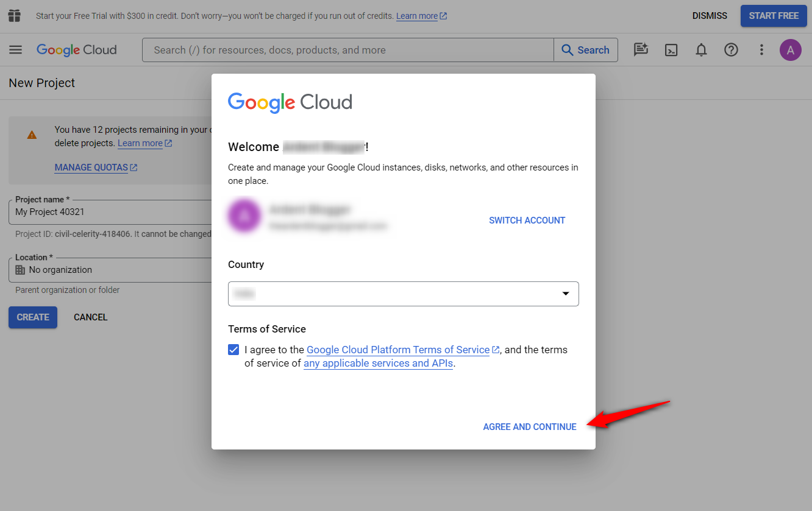Click the Location No organization field
Image resolution: width=812 pixels, height=511 pixels.
(x=110, y=270)
